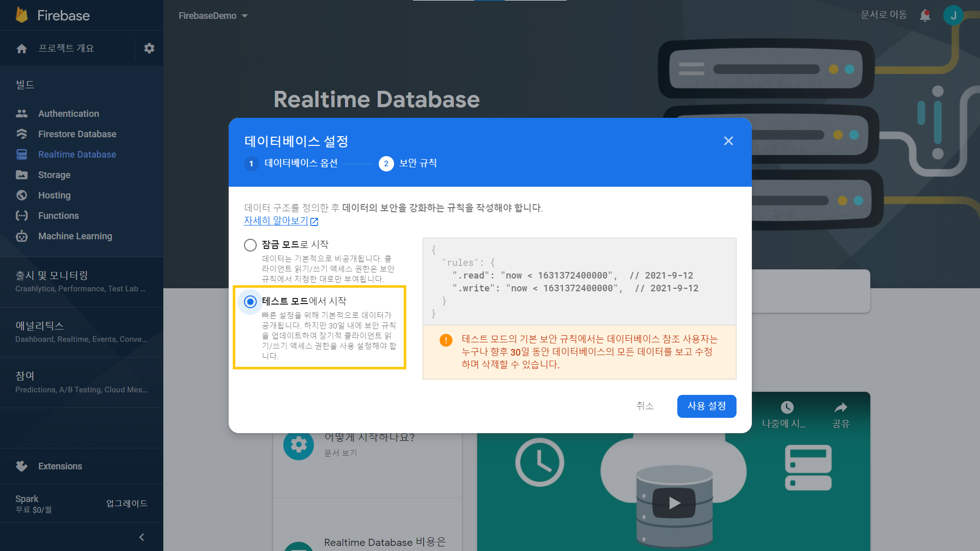Select test mode radio button
The image size is (980, 551).
pyautogui.click(x=250, y=302)
